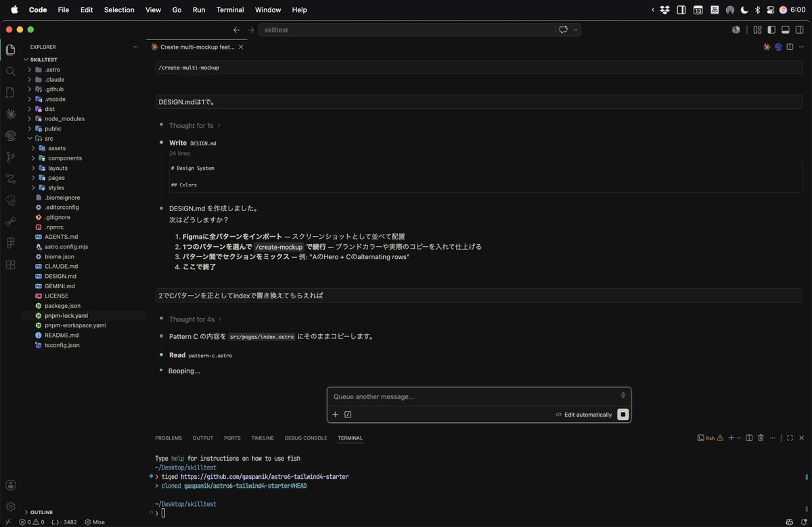
Task: Switch to the PORTS tab
Action: [232, 438]
